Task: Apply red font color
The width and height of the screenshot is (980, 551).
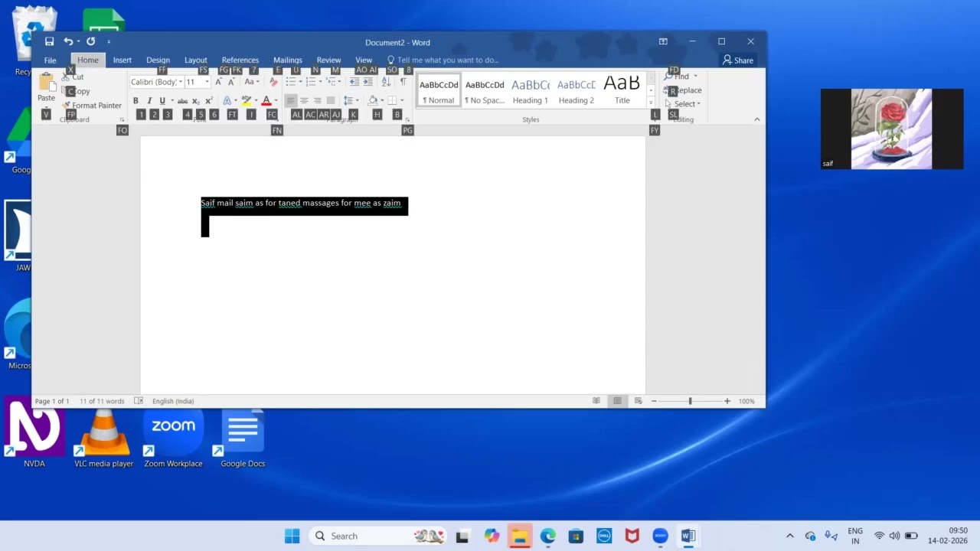Action: coord(266,101)
